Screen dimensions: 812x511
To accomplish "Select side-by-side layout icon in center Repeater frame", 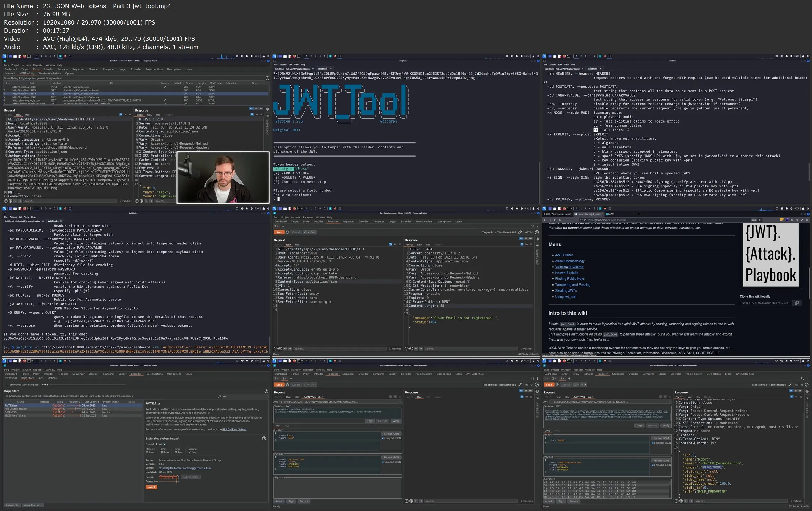I will point(521,239).
